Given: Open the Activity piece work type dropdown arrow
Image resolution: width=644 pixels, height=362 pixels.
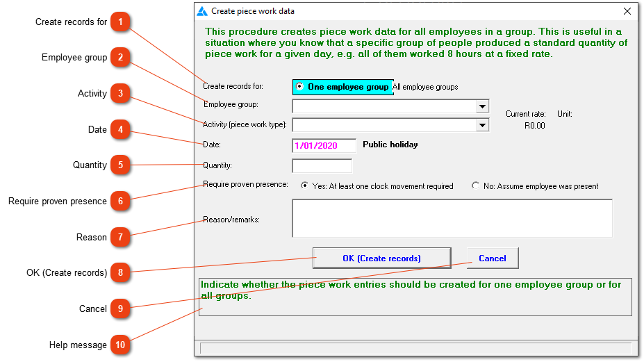Looking at the screenshot, I should [x=483, y=125].
